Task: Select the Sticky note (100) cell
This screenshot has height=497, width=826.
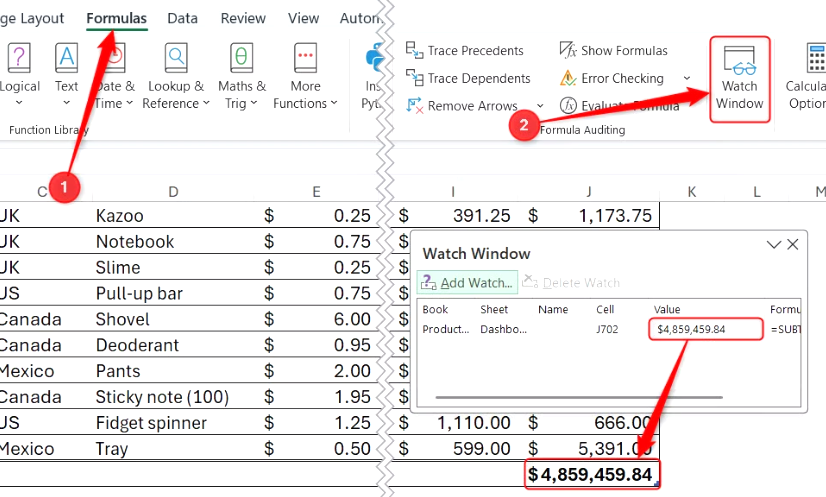Action: click(x=173, y=396)
